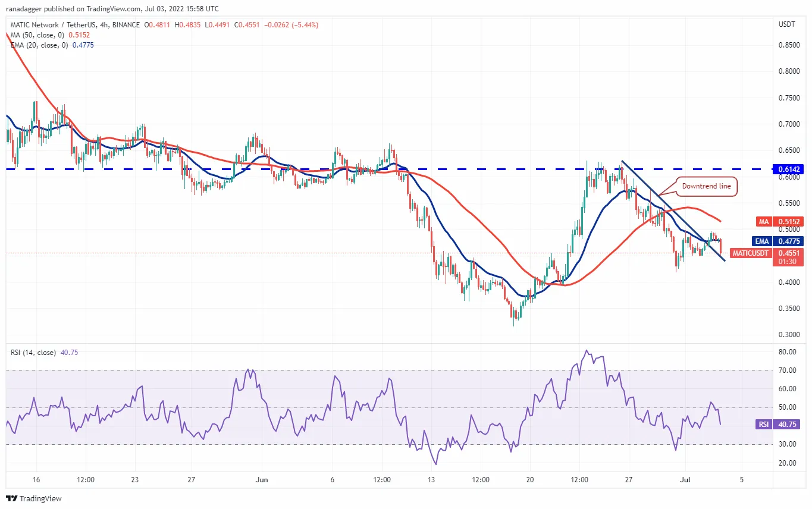This screenshot has height=509, width=812.
Task: Open the RSI (14, close) indicator legend
Action: [45, 353]
